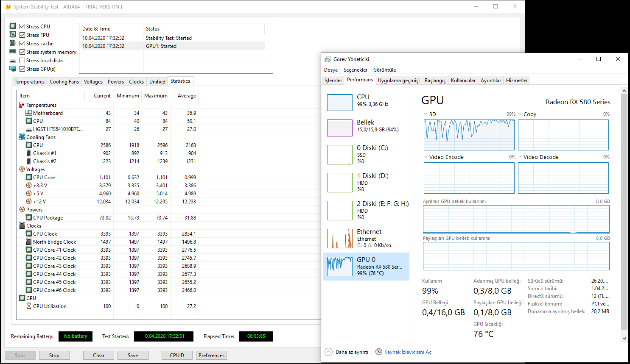Uncheck the Stress GPU(s) option
Image resolution: width=630 pixels, height=364 pixels.
point(22,69)
